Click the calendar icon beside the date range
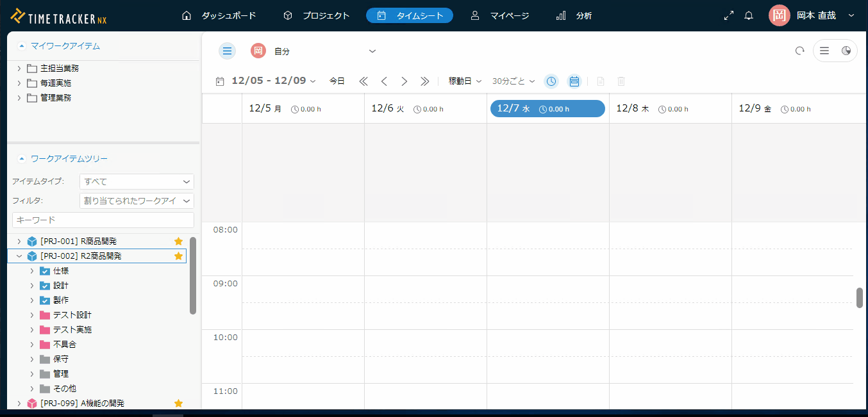 click(220, 81)
